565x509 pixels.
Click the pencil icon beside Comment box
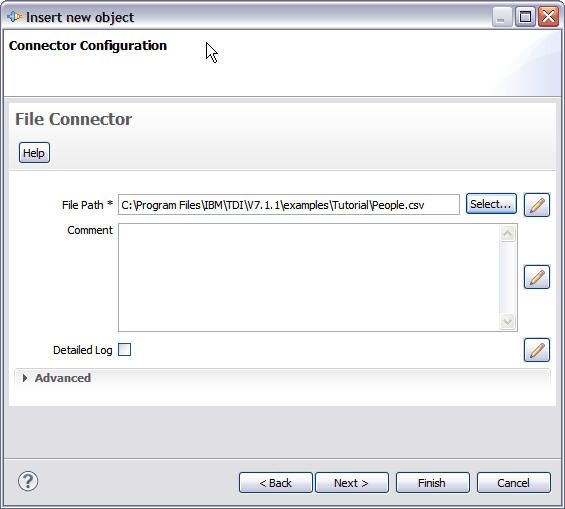pyautogui.click(x=537, y=277)
